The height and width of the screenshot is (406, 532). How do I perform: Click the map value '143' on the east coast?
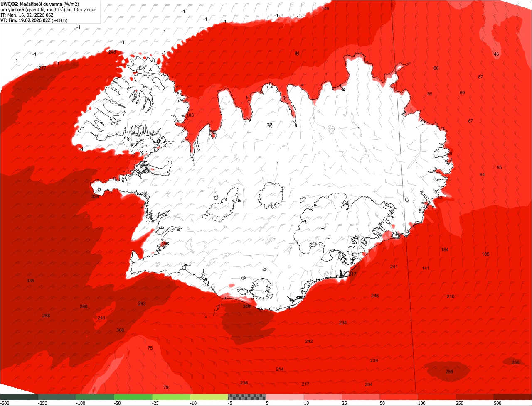[438, 198]
